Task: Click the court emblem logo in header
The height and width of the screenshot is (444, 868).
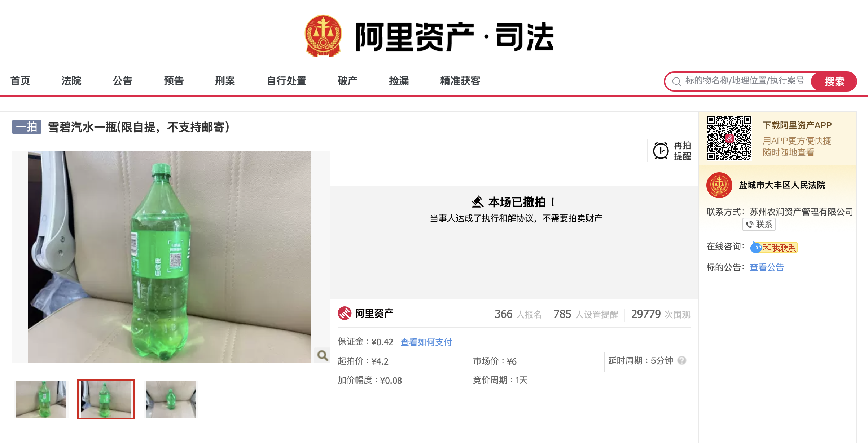Action: pos(323,36)
